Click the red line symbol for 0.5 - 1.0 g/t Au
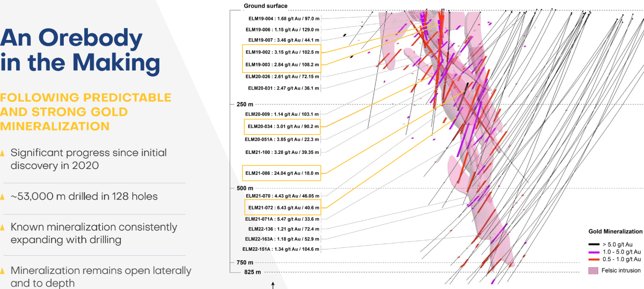644x289 pixels. tap(594, 259)
